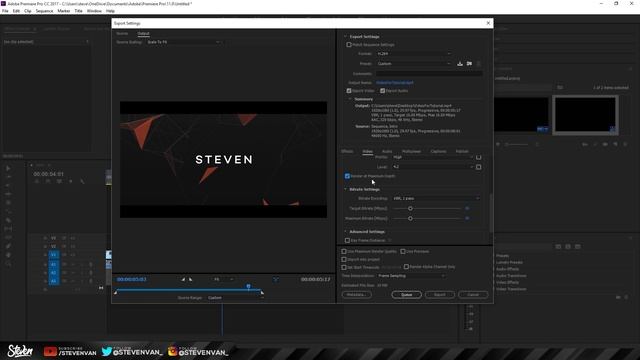Select the Track Select Forward tool
The height and width of the screenshot is (360, 640).
coord(8,177)
